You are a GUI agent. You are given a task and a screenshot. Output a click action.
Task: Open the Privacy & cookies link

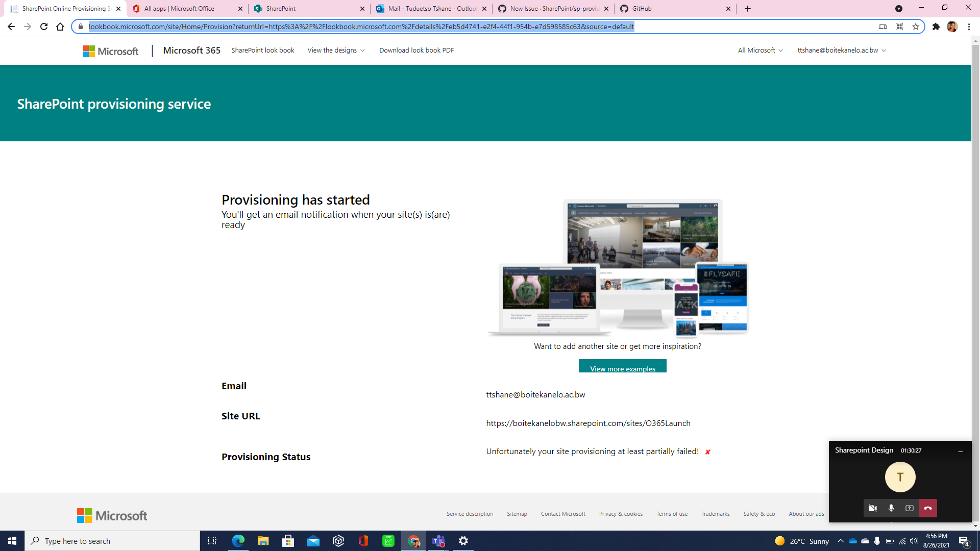click(x=621, y=514)
